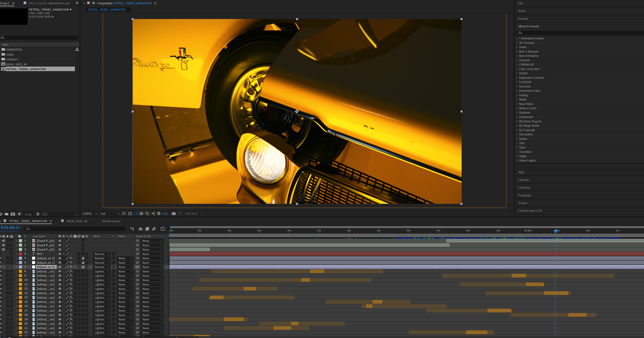Click red label color of layer 4
The height and width of the screenshot is (338, 644).
20,254
